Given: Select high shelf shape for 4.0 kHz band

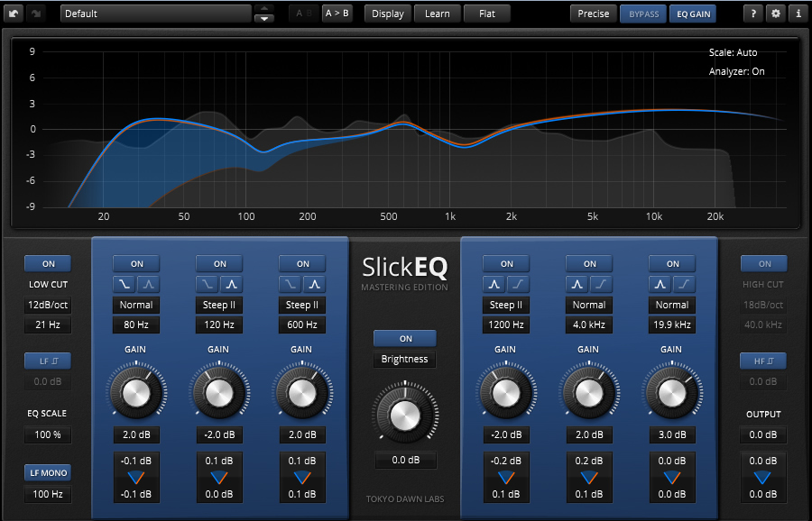Looking at the screenshot, I should point(601,284).
